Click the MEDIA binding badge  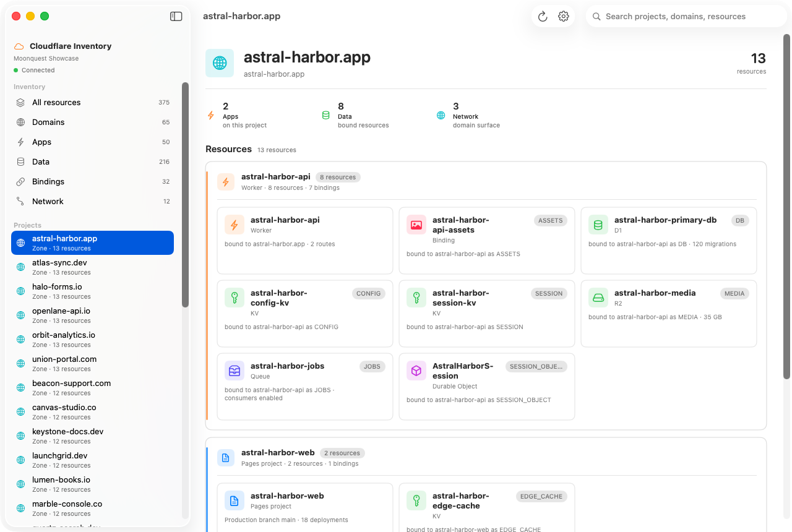pyautogui.click(x=734, y=293)
